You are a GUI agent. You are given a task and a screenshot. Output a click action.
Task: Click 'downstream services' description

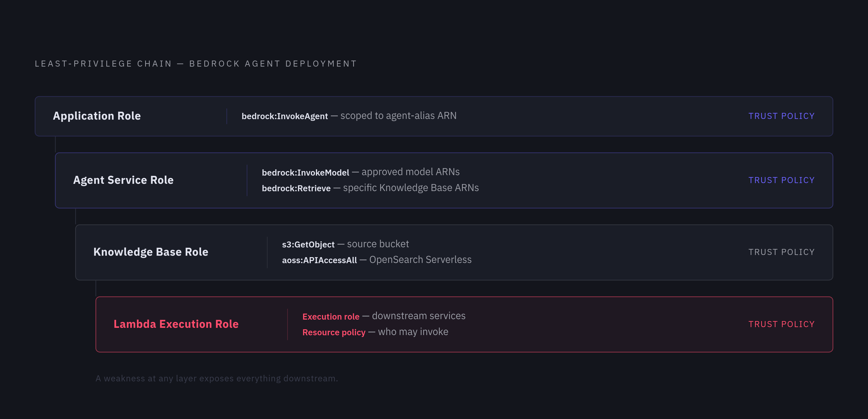419,316
